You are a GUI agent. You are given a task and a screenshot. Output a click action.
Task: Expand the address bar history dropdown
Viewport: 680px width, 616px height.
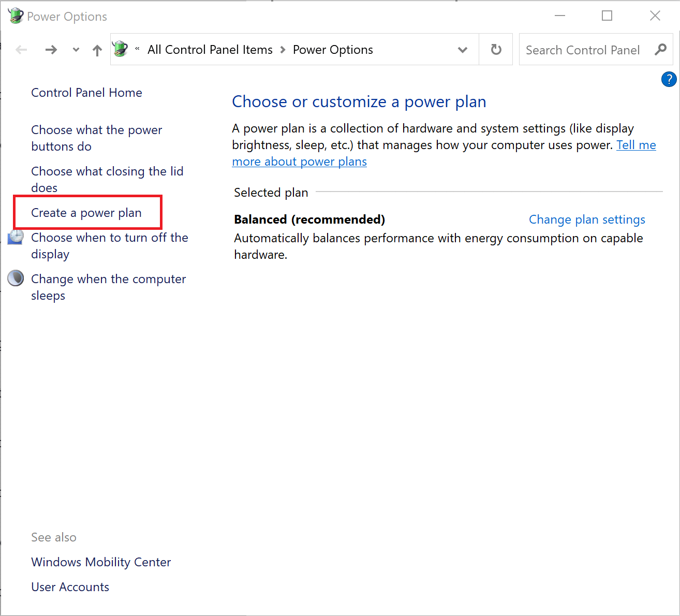(x=463, y=50)
